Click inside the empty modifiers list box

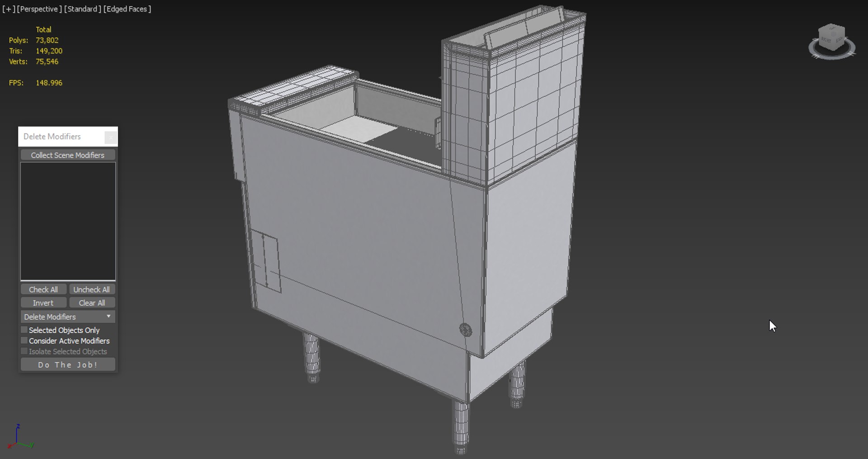tap(68, 221)
